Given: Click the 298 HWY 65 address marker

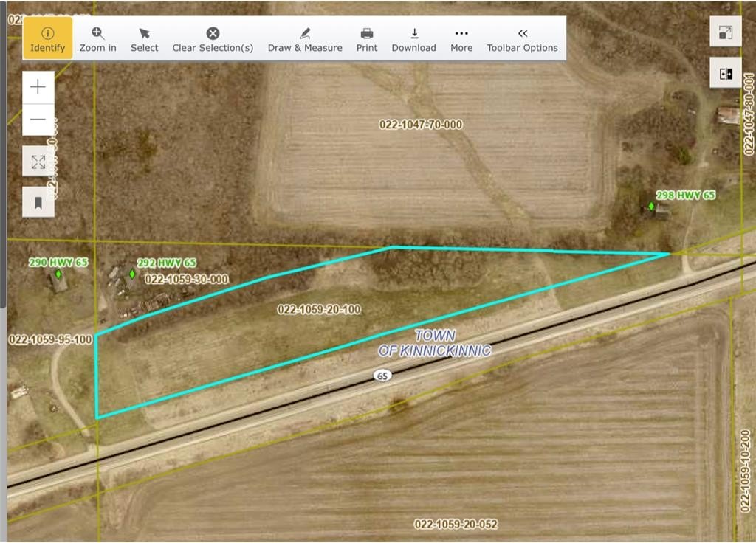Looking at the screenshot, I should coord(651,206).
